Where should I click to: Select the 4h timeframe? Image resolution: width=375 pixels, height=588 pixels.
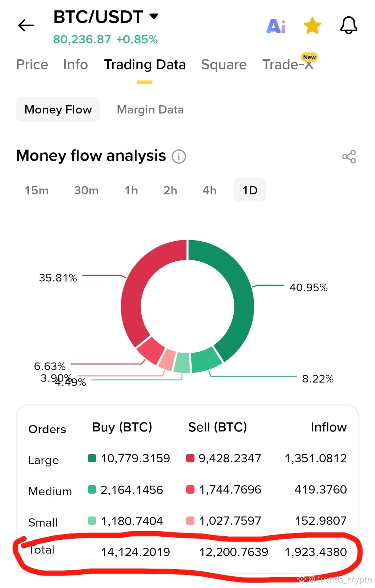[209, 190]
